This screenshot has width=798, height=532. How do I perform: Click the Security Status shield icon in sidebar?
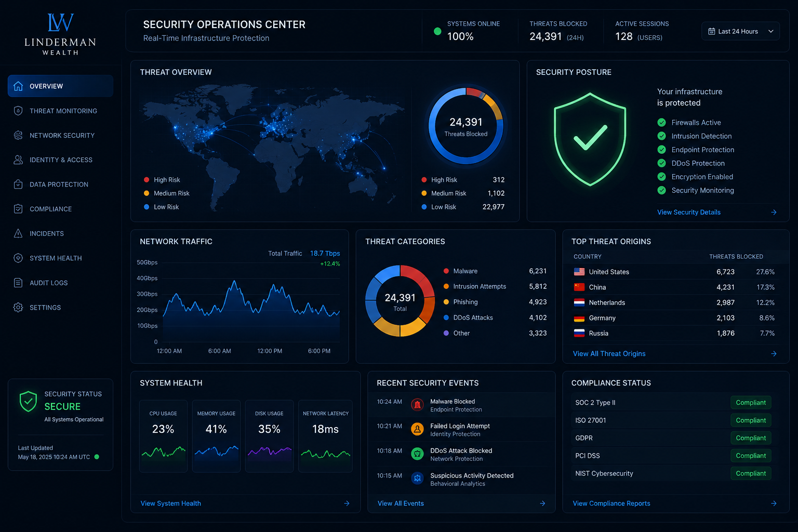point(28,401)
